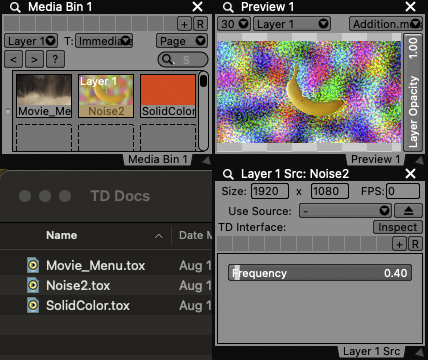428x360 pixels.
Task: Close the Preview 1 panel
Action: tap(411, 7)
